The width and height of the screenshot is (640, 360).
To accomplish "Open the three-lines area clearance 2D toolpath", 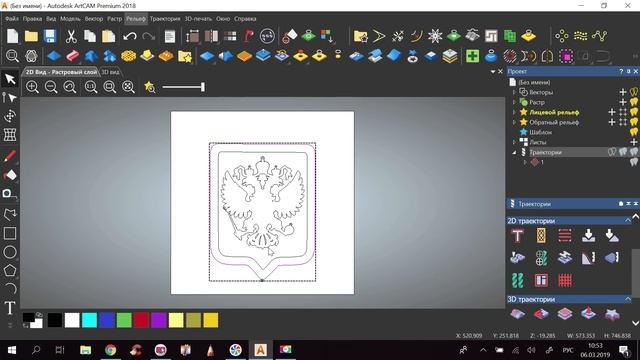I will coord(565,236).
